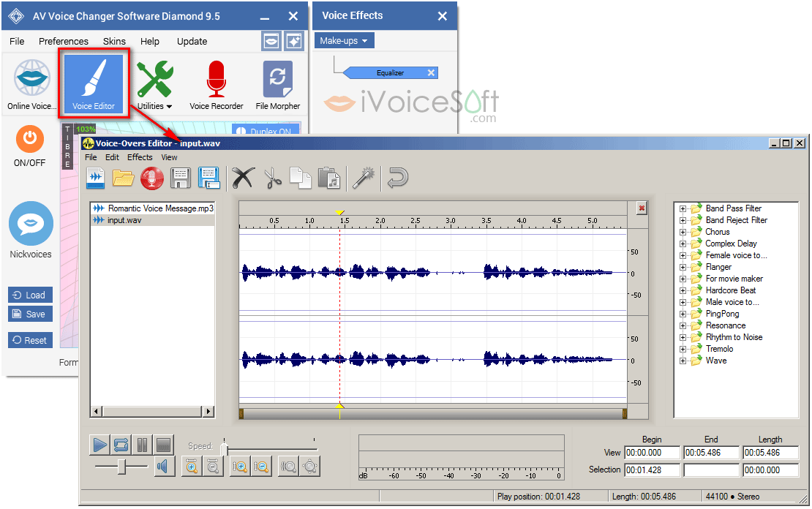Remove the Equalizer effect tag

pyautogui.click(x=431, y=72)
